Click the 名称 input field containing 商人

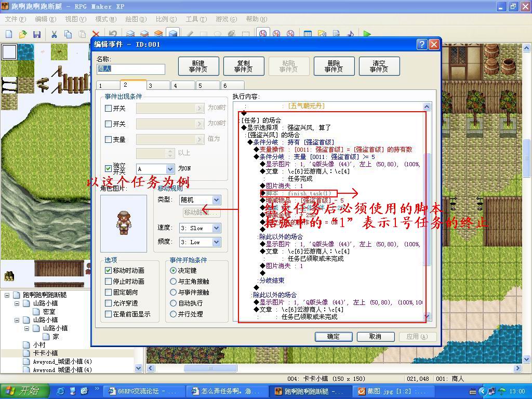pyautogui.click(x=131, y=69)
